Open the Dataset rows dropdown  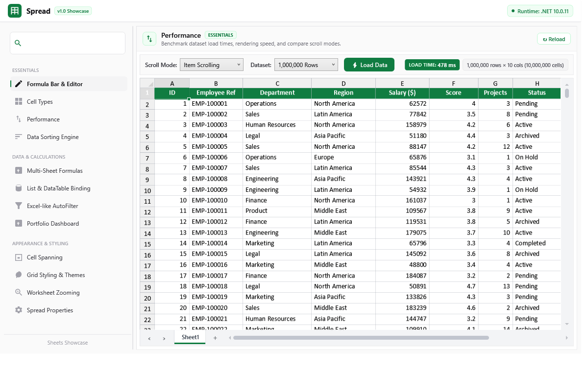tap(306, 65)
